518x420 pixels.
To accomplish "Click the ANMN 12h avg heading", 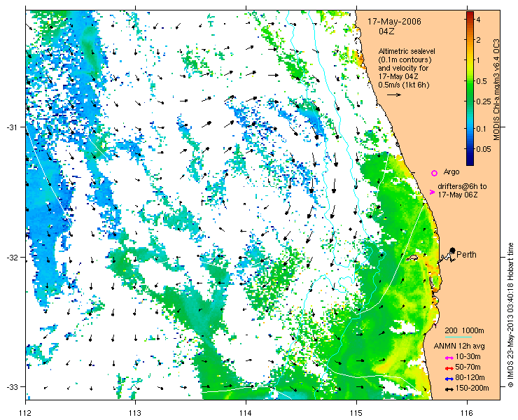I will coord(459,346).
